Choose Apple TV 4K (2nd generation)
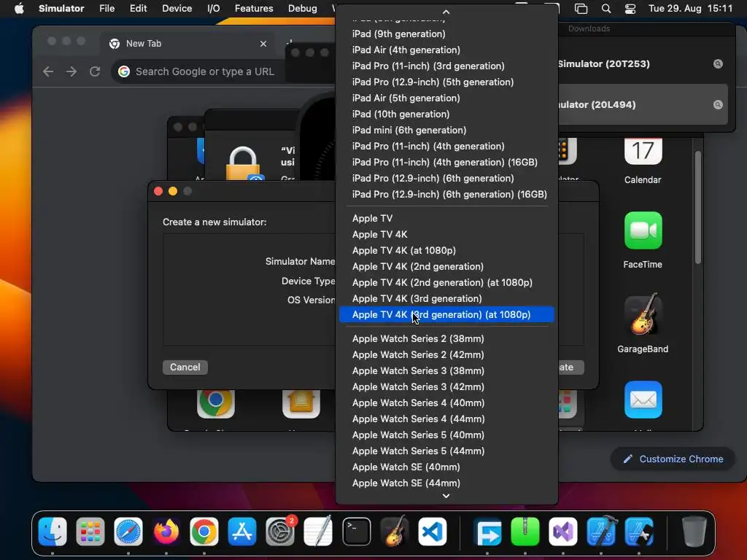 click(x=447, y=266)
